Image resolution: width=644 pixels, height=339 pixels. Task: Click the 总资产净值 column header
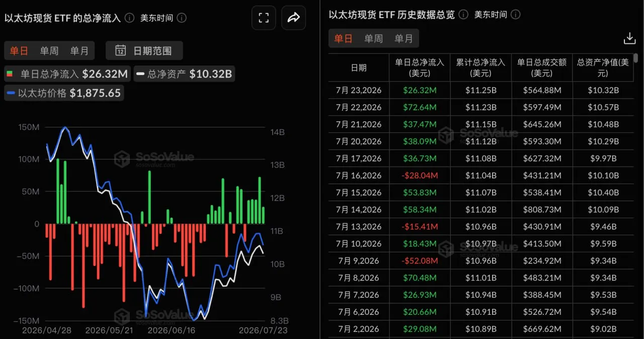click(x=603, y=67)
